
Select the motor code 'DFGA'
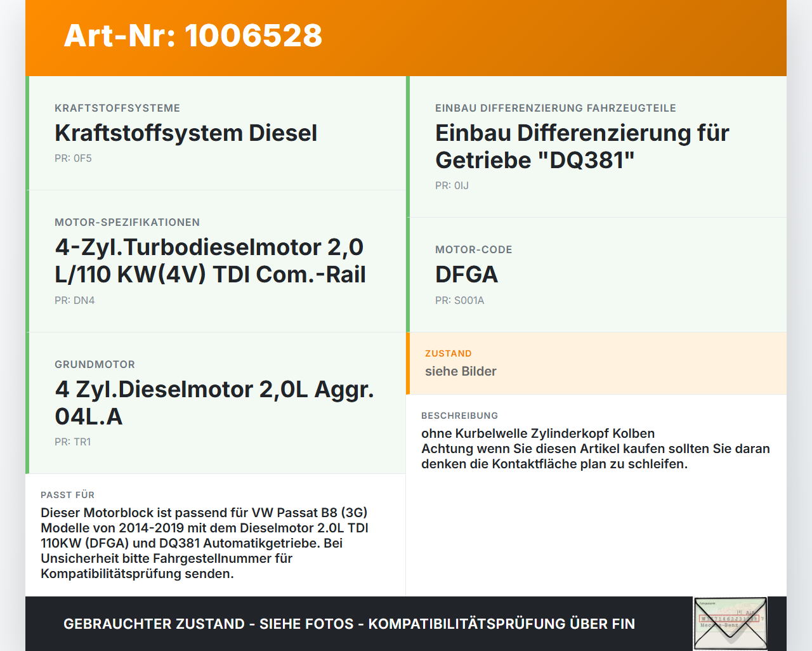click(467, 275)
